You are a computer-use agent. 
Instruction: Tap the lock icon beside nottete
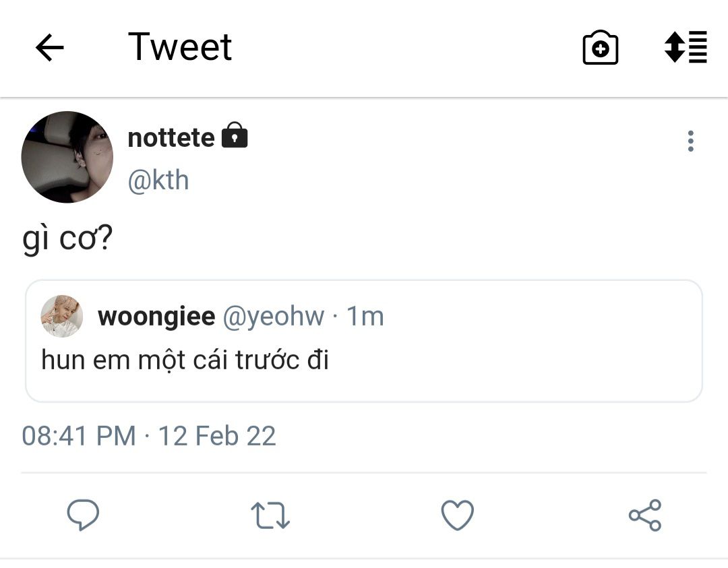coord(235,135)
